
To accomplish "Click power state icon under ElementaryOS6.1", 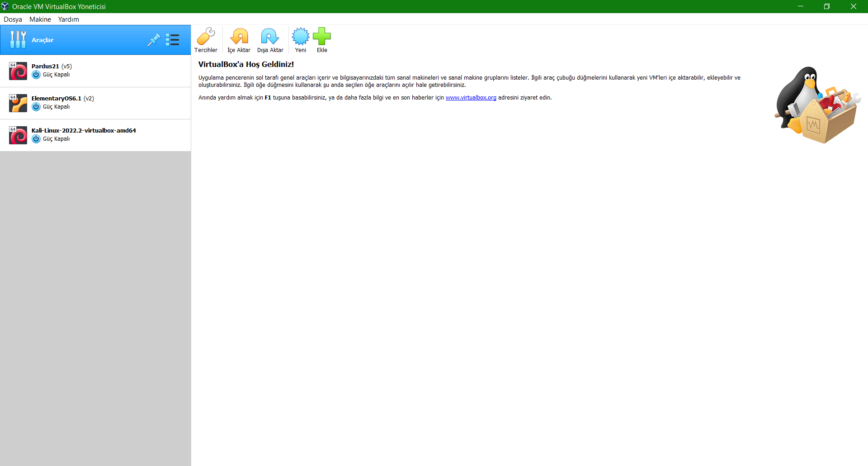I will coord(36,107).
